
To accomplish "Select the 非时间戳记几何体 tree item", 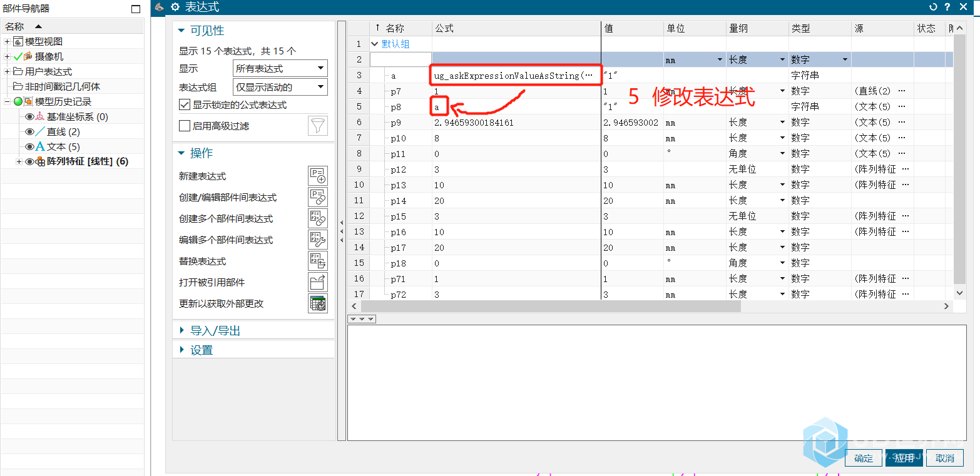I will tap(63, 87).
